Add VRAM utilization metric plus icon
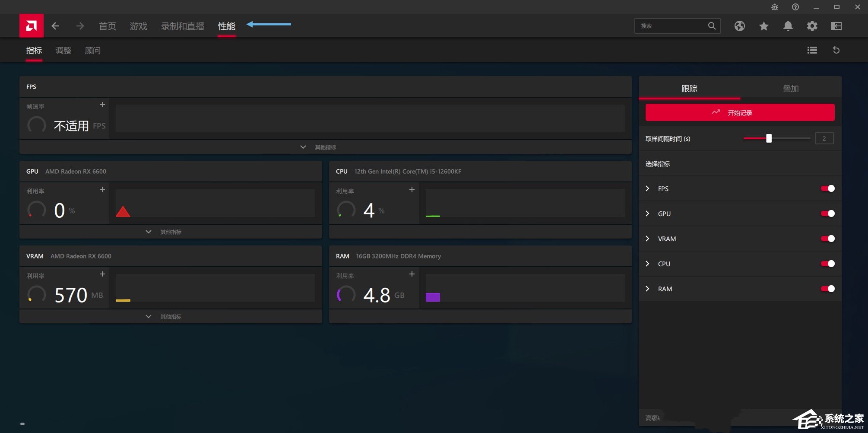This screenshot has width=868, height=433. point(102,274)
